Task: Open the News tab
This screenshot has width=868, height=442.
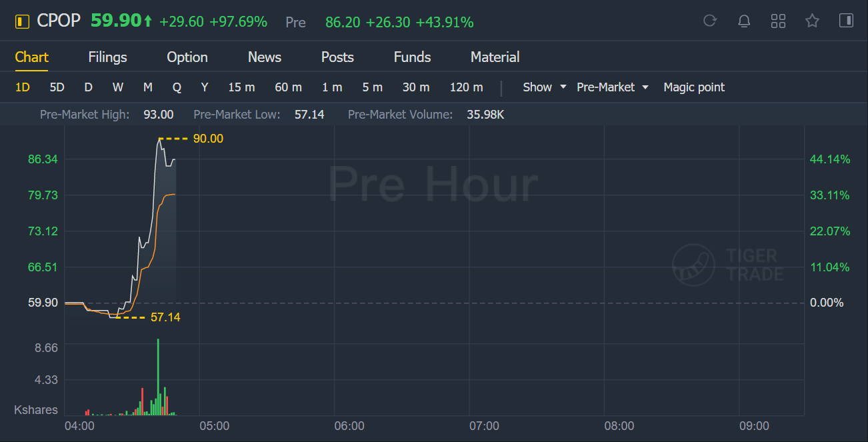Action: click(265, 57)
